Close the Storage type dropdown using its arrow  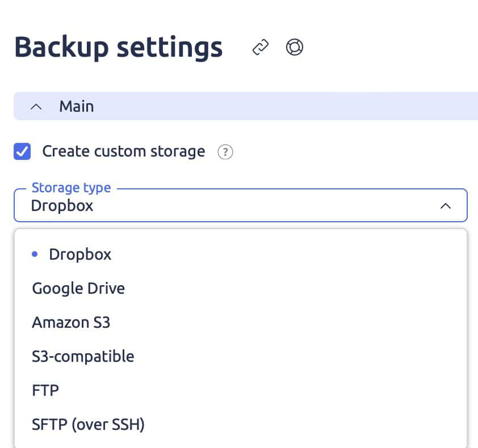[446, 206]
